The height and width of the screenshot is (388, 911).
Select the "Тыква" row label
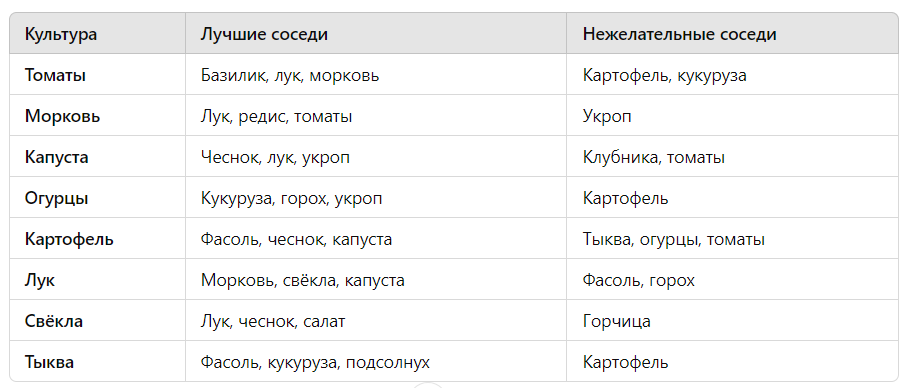49,362
